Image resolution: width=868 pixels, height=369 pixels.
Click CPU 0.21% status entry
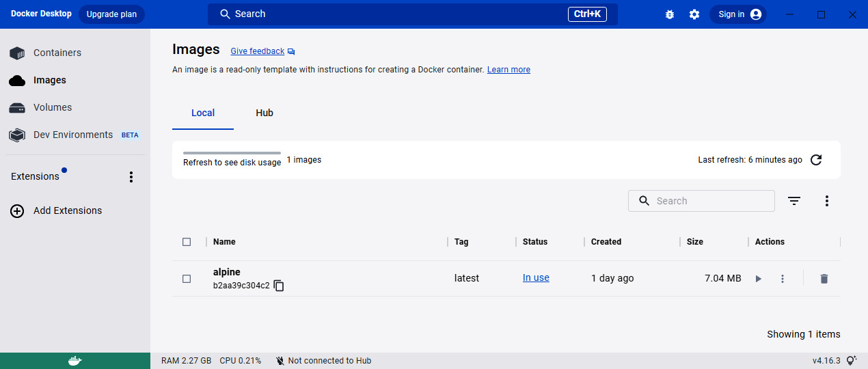click(x=241, y=361)
